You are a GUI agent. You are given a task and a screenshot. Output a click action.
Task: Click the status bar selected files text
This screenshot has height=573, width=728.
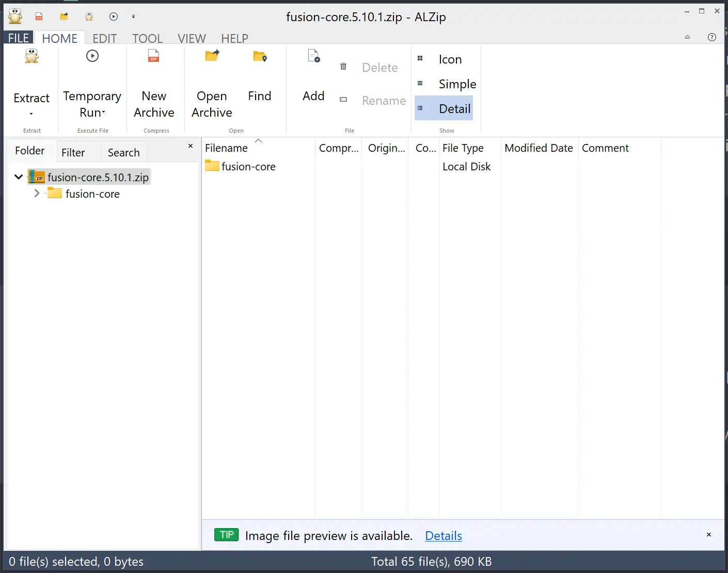coord(76,562)
